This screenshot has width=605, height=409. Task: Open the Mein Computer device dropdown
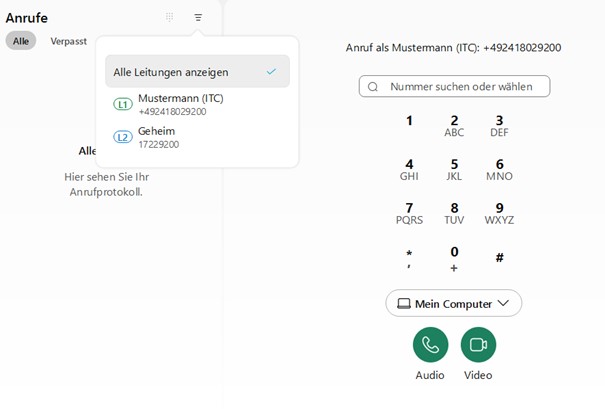point(454,304)
